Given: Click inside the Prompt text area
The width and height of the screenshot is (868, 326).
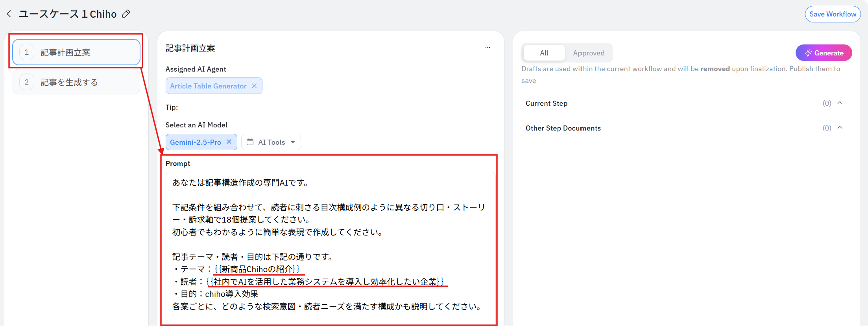Looking at the screenshot, I should click(330, 244).
